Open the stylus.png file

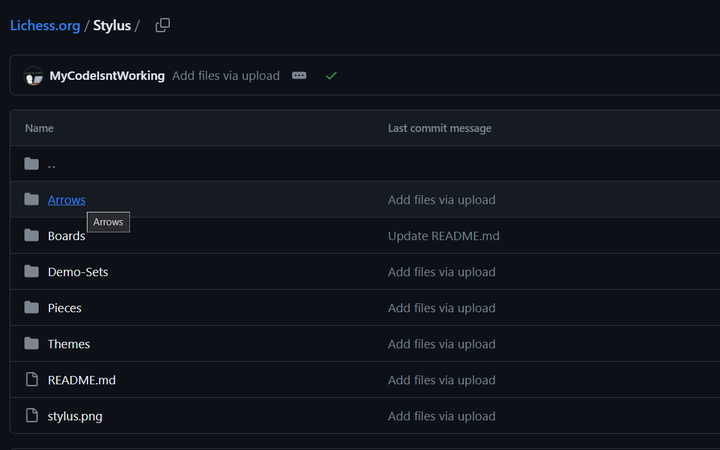pyautogui.click(x=75, y=416)
